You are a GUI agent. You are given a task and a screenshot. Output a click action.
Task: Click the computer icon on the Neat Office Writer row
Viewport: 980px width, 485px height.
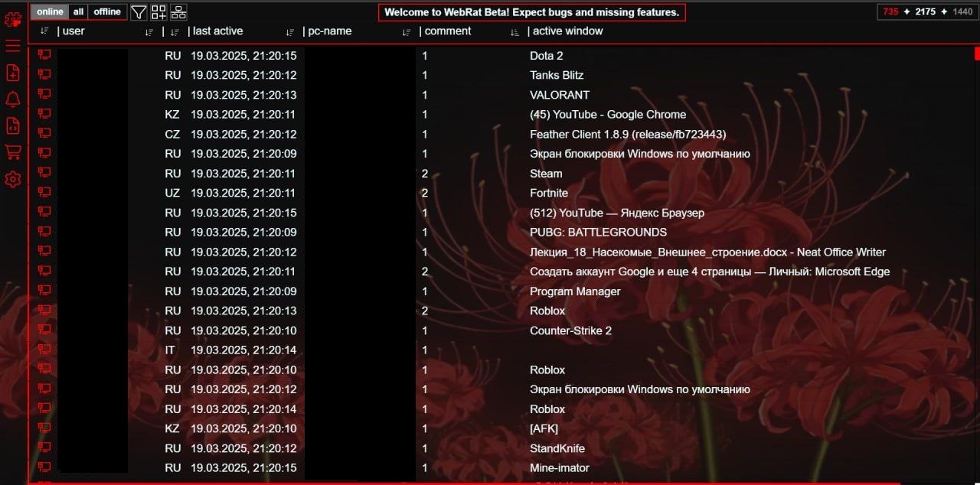44,252
